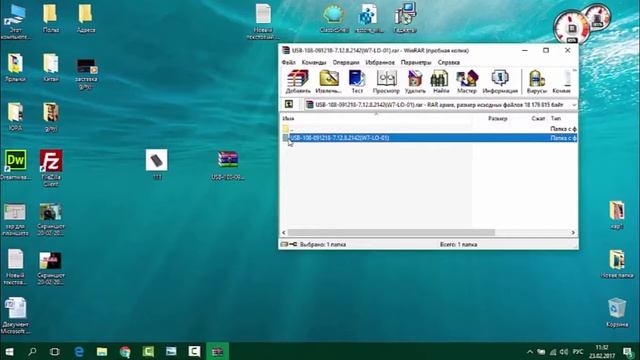Click the Извлечь (Extract) toolbar icon
Image resolution: width=640 pixels, height=360 pixels.
tap(329, 82)
